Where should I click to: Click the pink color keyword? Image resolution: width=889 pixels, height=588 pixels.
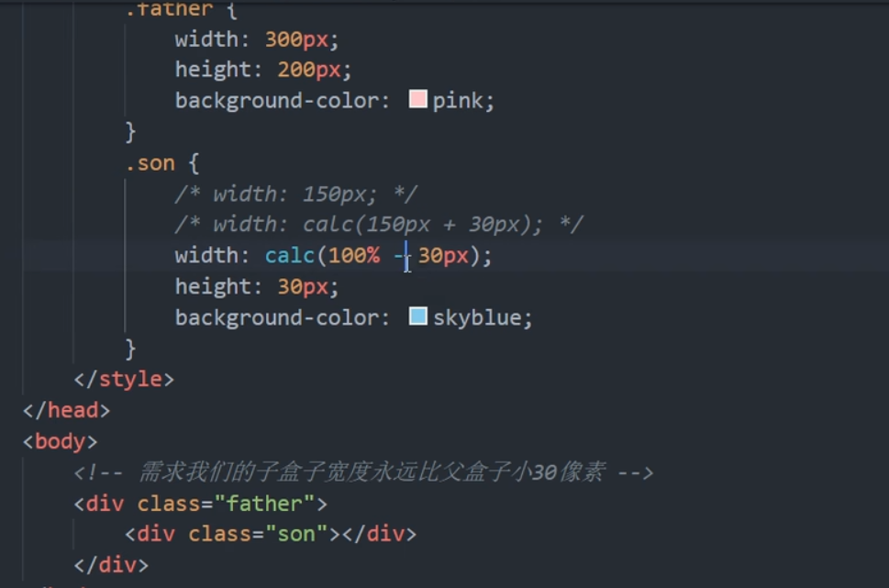pos(458,101)
